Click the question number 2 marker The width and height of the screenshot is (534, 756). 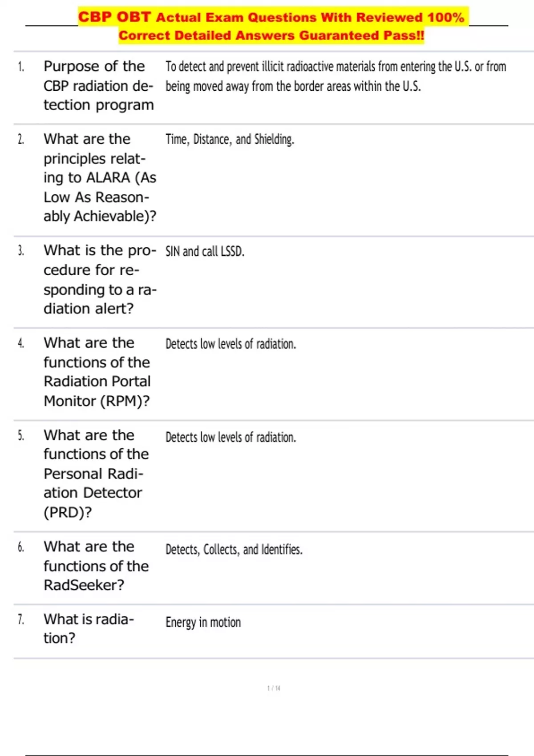coord(21,140)
